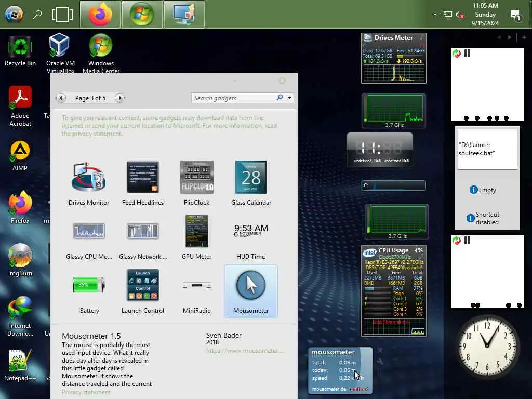Open the Privacy statement link
Image resolution: width=532 pixels, height=399 pixels.
pyautogui.click(x=86, y=392)
